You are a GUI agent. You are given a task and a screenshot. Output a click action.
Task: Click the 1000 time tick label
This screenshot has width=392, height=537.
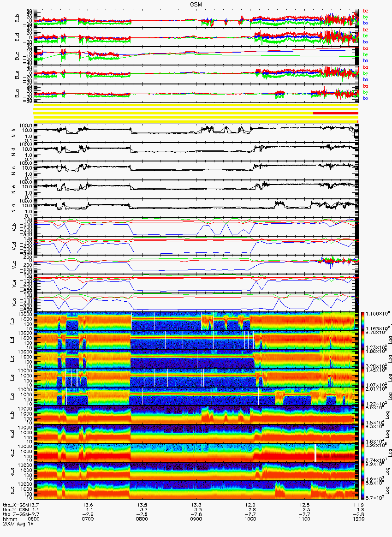pos(250,519)
